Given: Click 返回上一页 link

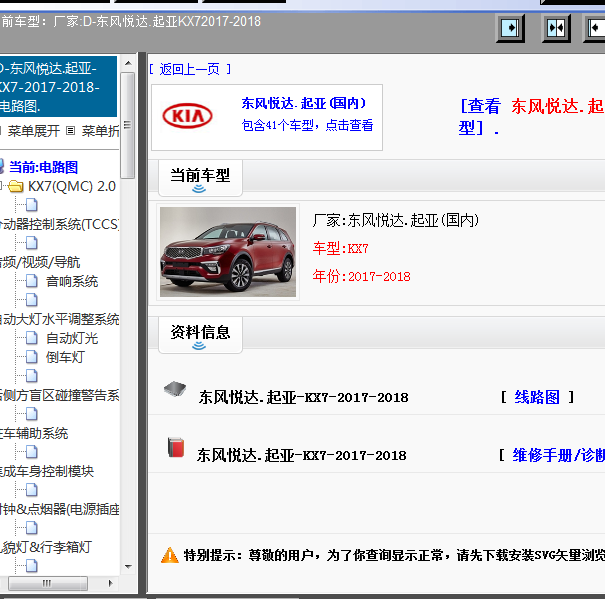Looking at the screenshot, I should tap(190, 69).
